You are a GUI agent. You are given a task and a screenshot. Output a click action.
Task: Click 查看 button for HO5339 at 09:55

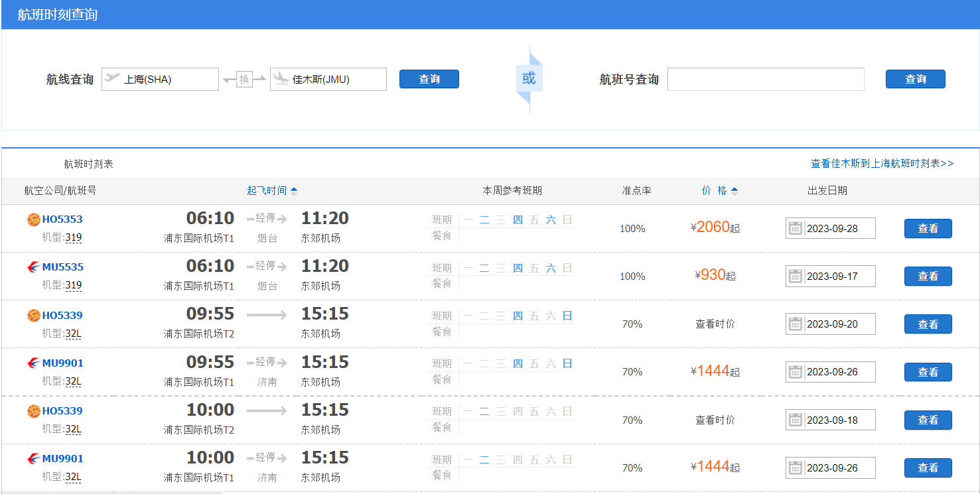pyautogui.click(x=928, y=324)
